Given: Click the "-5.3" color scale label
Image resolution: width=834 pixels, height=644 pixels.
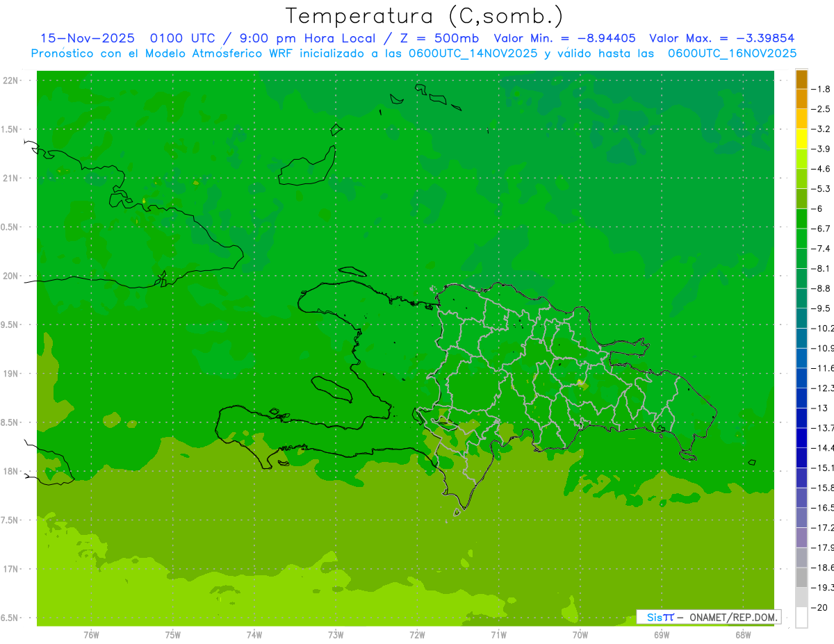Looking at the screenshot, I should point(821,188).
